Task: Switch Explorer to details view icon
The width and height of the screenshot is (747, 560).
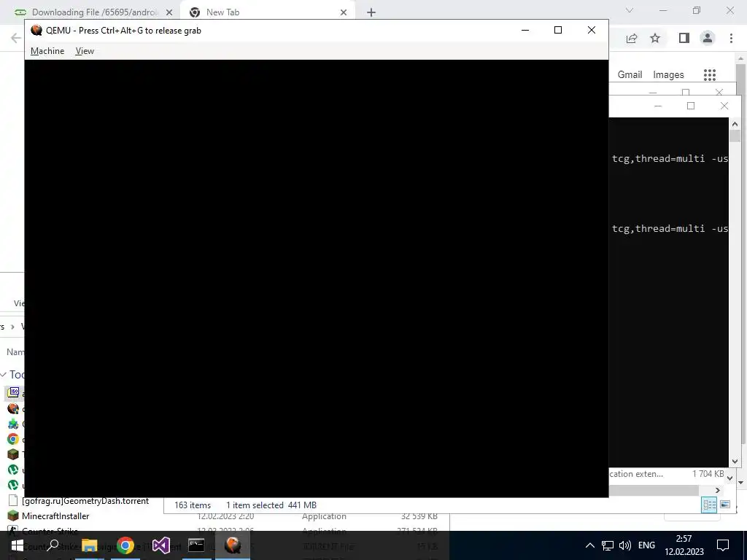Action: [709, 505]
